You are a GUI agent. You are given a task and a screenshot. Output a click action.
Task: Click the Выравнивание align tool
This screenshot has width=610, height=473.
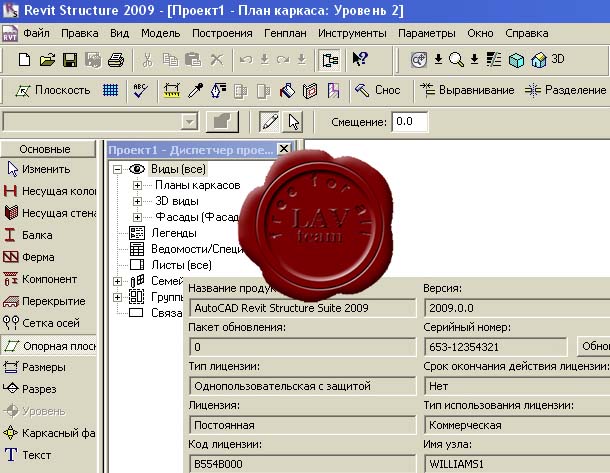pyautogui.click(x=467, y=90)
